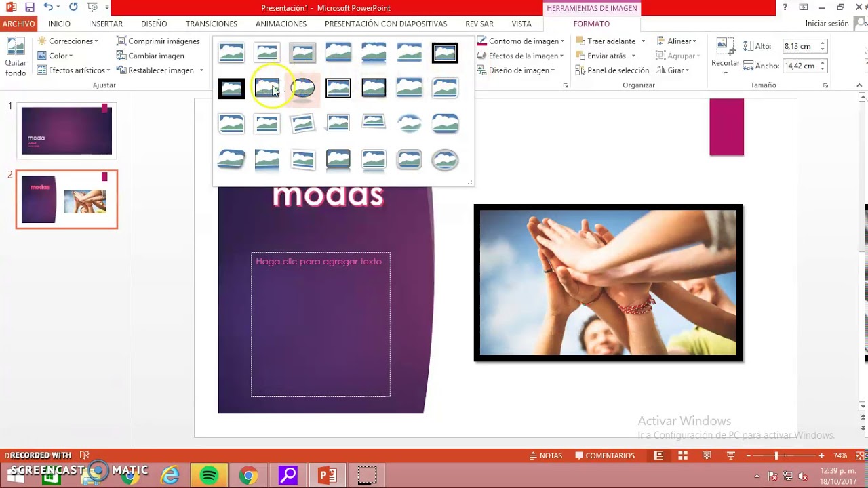Open Internet Explorer from the taskbar
The image size is (868, 488).
tap(170, 475)
